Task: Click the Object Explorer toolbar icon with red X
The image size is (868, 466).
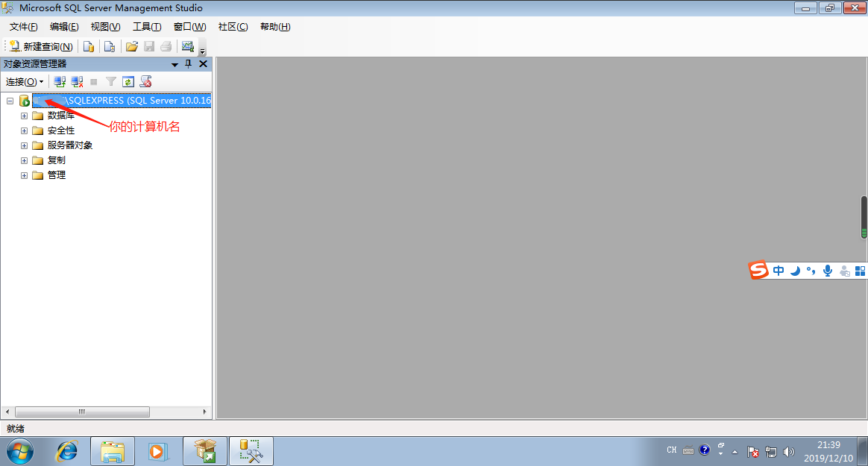Action: coord(145,82)
